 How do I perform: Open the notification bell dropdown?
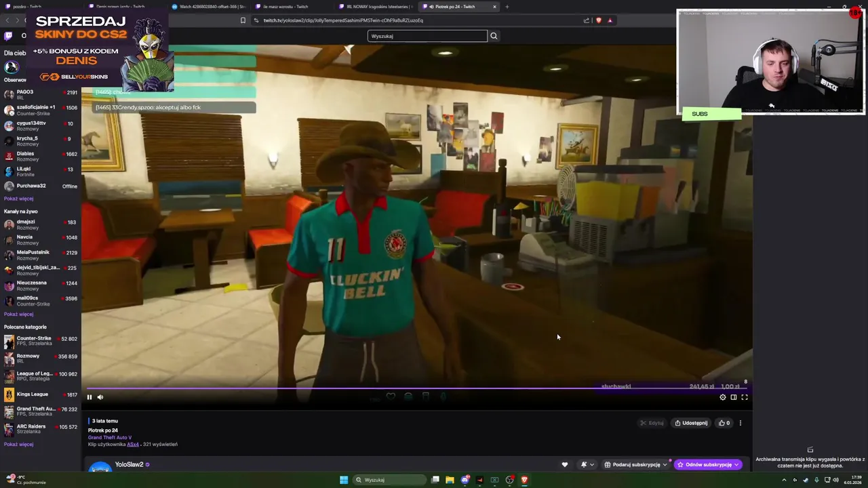587,465
